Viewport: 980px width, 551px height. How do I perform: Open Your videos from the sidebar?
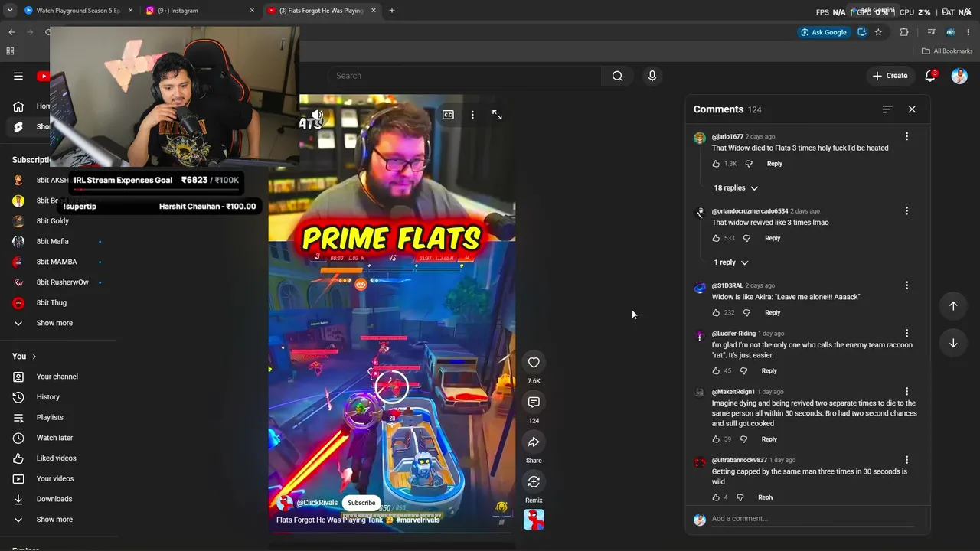tap(55, 479)
